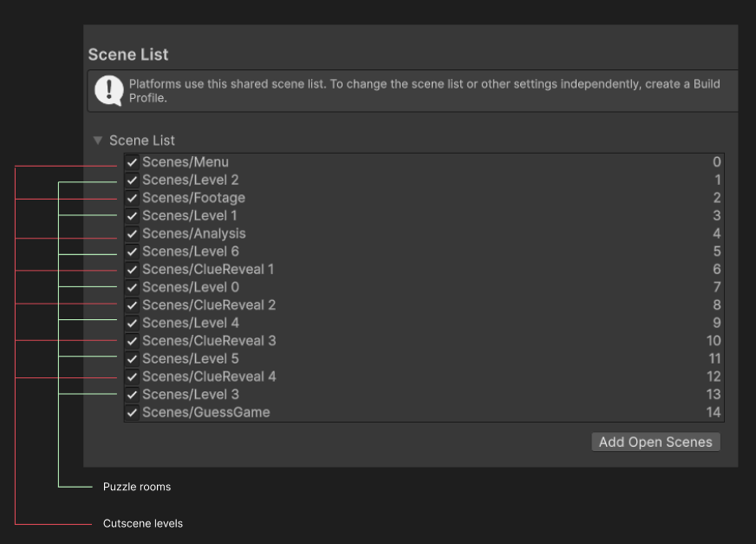Click the Scenes/Level 0 scene name

pyautogui.click(x=191, y=287)
